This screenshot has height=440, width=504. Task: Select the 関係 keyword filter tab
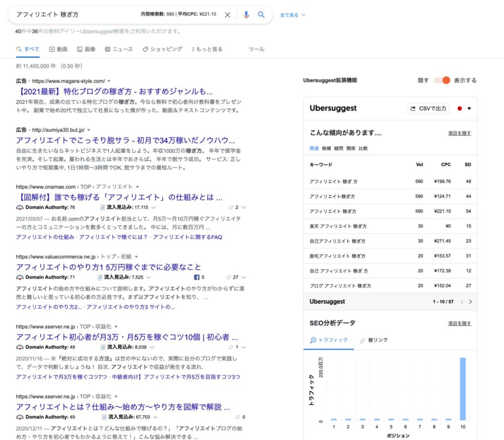point(350,148)
